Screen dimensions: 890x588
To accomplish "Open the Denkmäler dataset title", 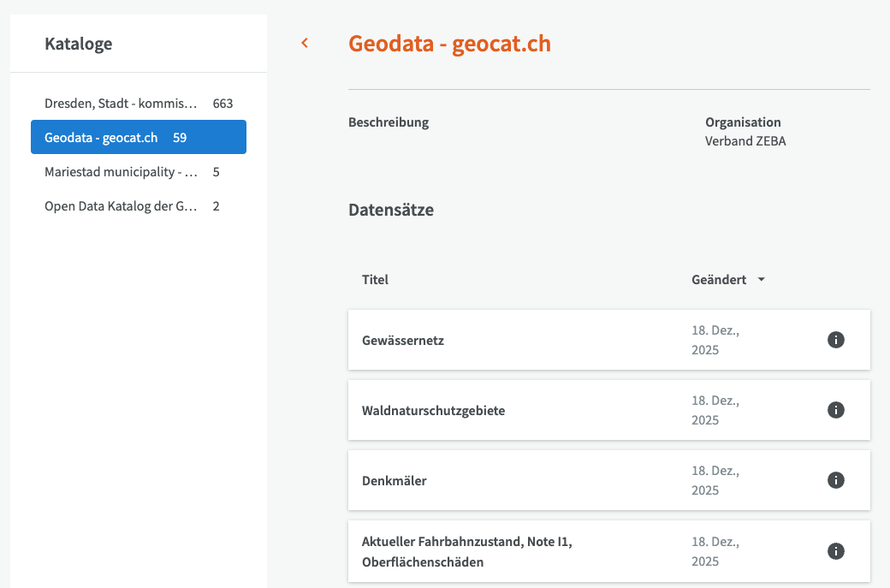I will pyautogui.click(x=394, y=481).
